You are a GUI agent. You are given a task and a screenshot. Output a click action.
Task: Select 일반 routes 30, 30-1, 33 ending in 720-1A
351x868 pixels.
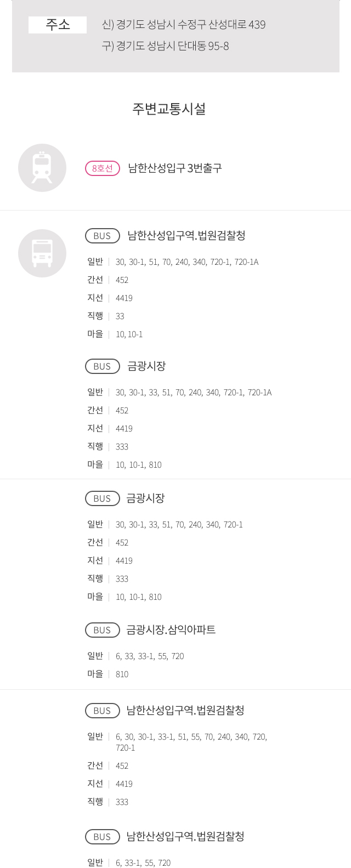click(194, 393)
